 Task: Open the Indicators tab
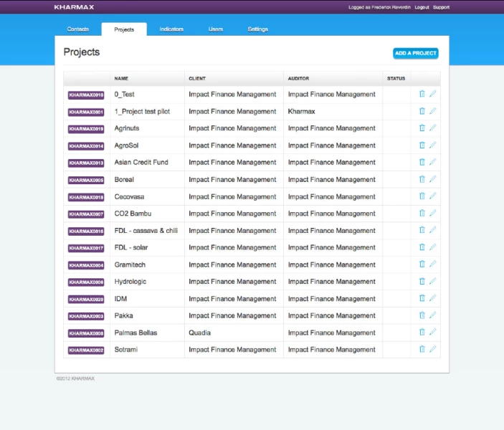(171, 29)
